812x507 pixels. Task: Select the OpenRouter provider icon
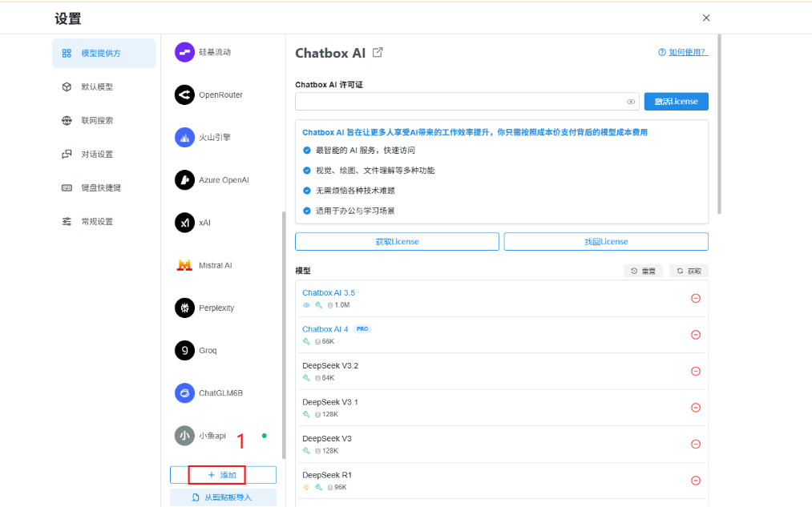[184, 95]
